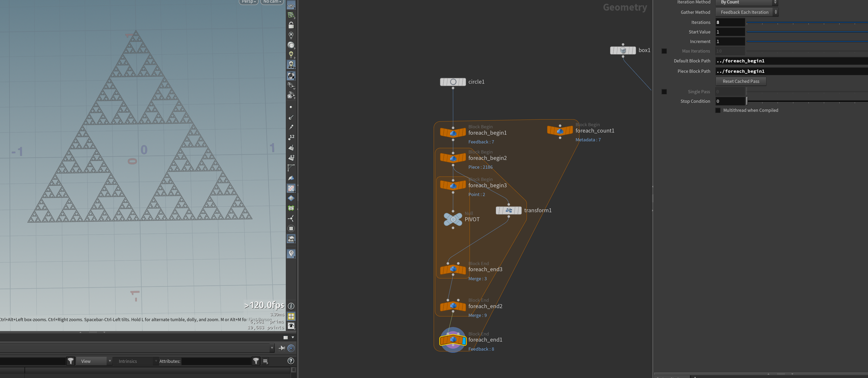Toggle Multithread when Compiled checkbox
This screenshot has width=868, height=378.
(718, 110)
